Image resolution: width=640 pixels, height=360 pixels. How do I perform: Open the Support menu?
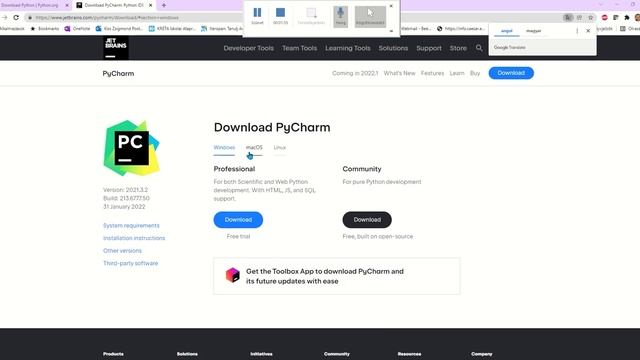429,48
